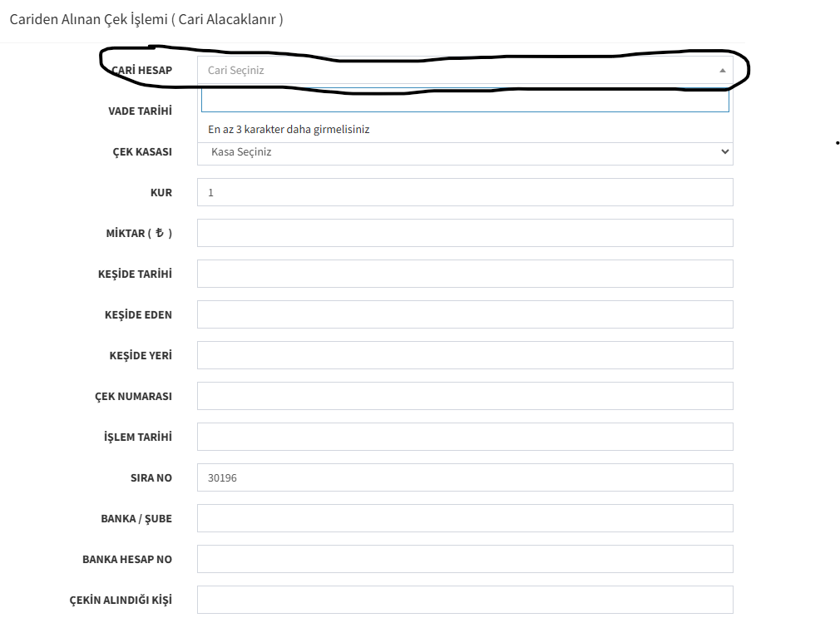The image size is (840, 618).
Task: Focus the KEŞİDE YERİ text box
Action: point(464,355)
